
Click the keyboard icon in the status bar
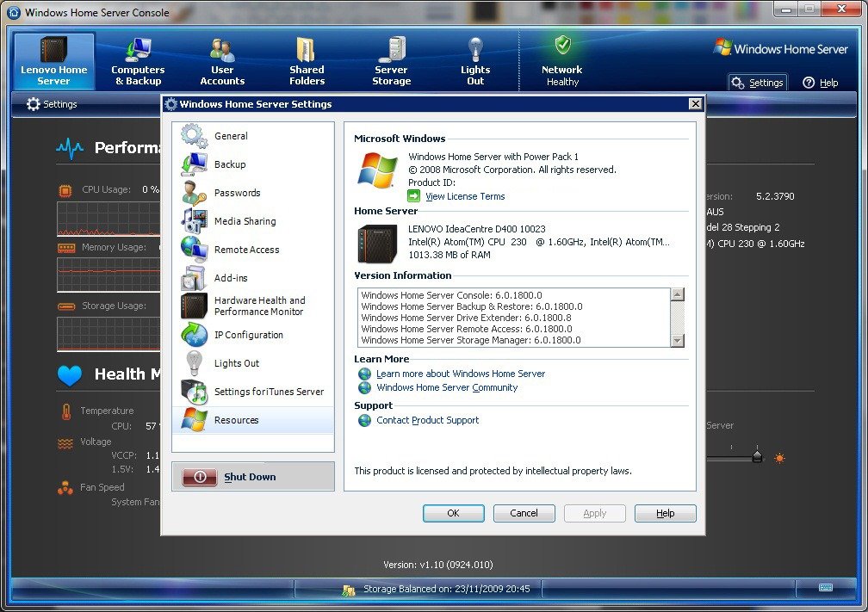825,587
